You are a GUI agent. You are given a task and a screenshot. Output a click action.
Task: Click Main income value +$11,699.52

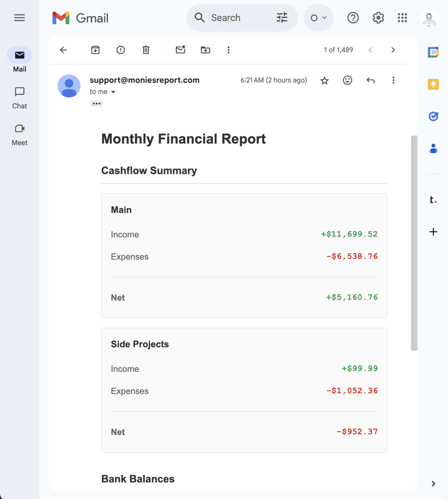point(349,234)
